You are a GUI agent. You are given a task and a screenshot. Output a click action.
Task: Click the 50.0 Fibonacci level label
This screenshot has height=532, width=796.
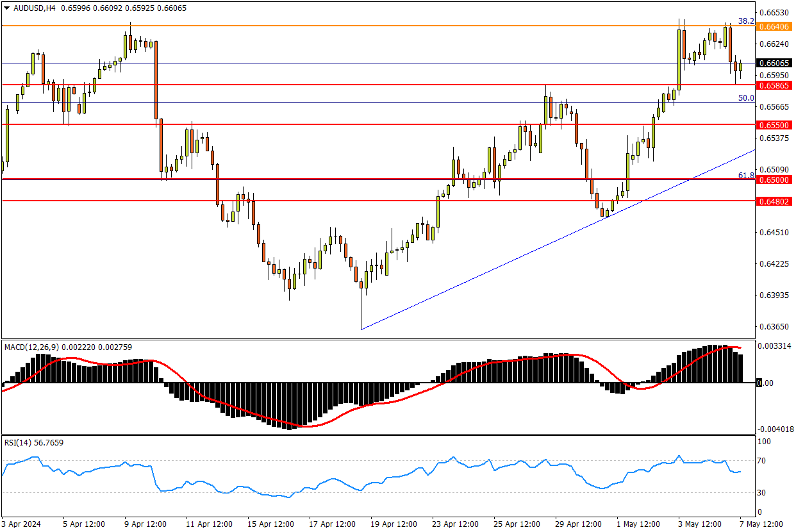click(x=746, y=98)
